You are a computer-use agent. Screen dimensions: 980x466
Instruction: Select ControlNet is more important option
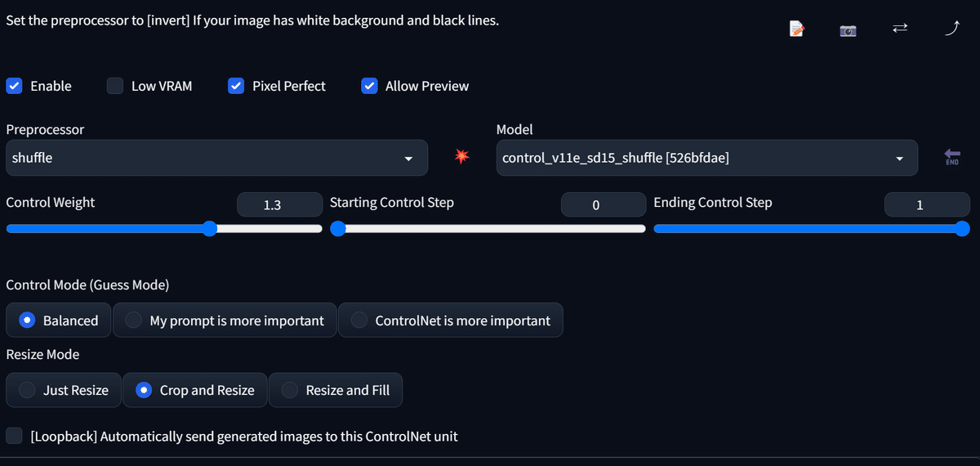[450, 320]
